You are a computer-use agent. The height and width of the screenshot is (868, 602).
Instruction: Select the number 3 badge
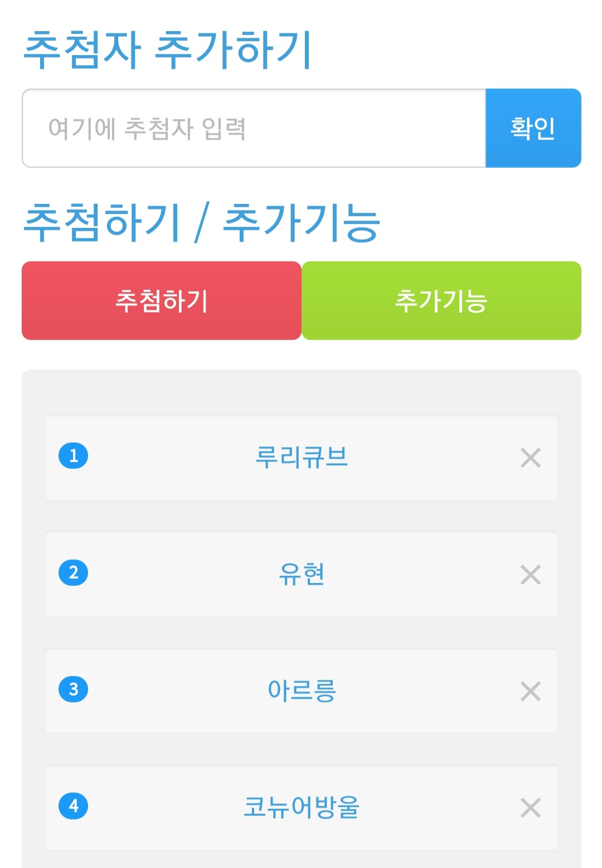pos(74,689)
